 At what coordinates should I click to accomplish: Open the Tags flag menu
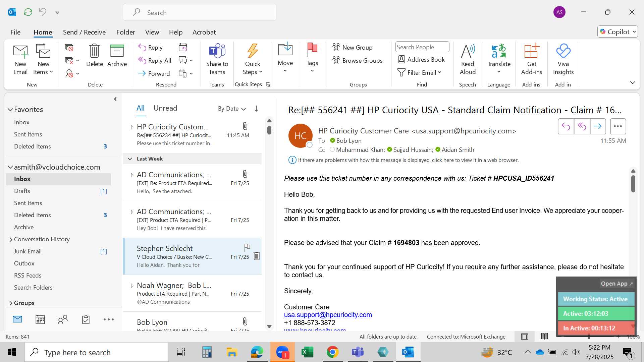tap(312, 58)
